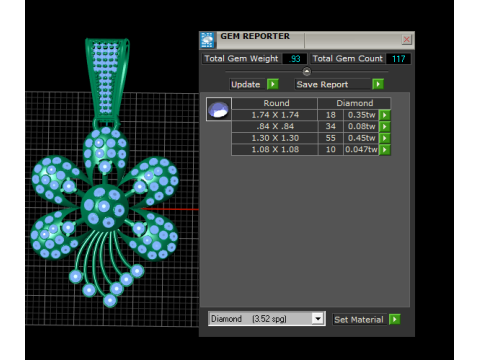Select the pendant's center dome in viewport
480x360 pixels.
[104, 207]
